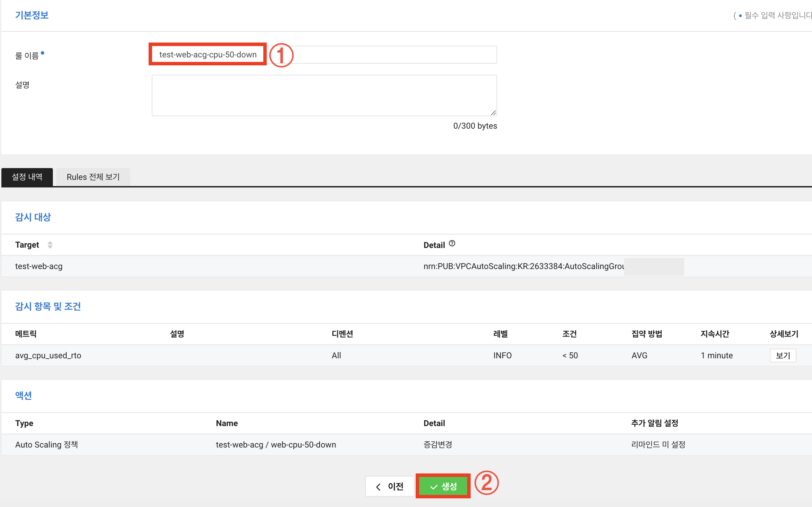Click the avg_cpu_used_rto metric row

48,356
